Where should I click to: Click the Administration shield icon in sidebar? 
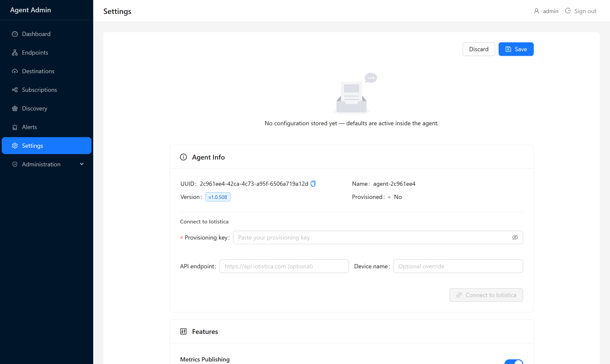tap(15, 164)
